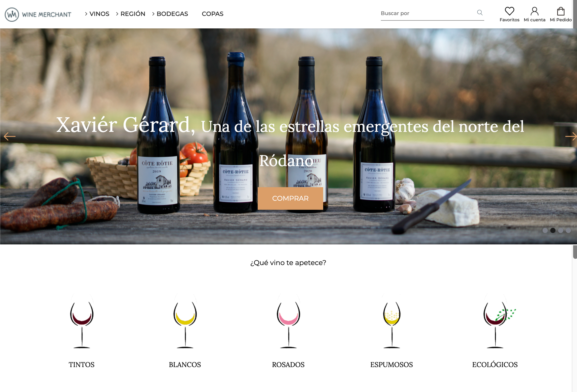Select the third carousel dot
The width and height of the screenshot is (577, 392).
(x=560, y=230)
